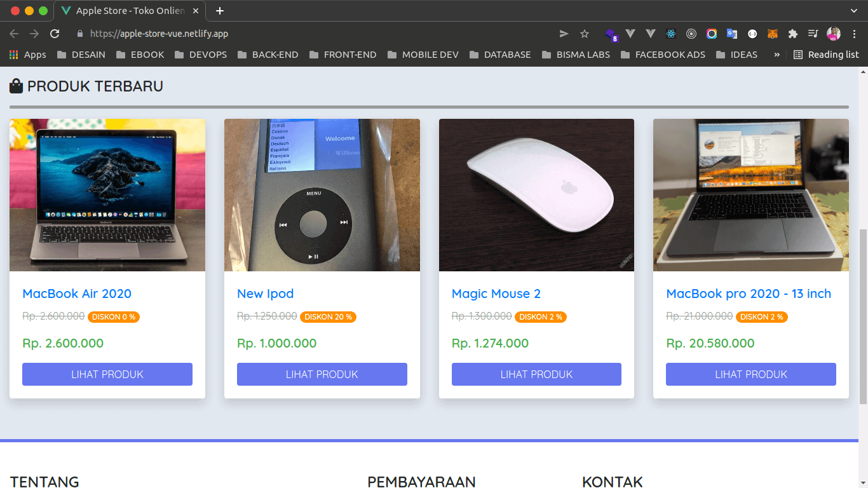Open the BACK-END bookmark folder
Viewport: 868px width, 488px height.
pos(268,55)
